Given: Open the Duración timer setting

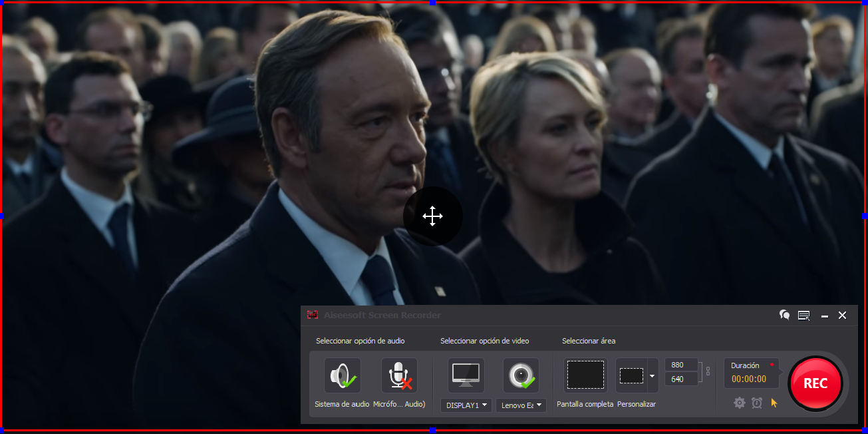Looking at the screenshot, I should (x=751, y=372).
